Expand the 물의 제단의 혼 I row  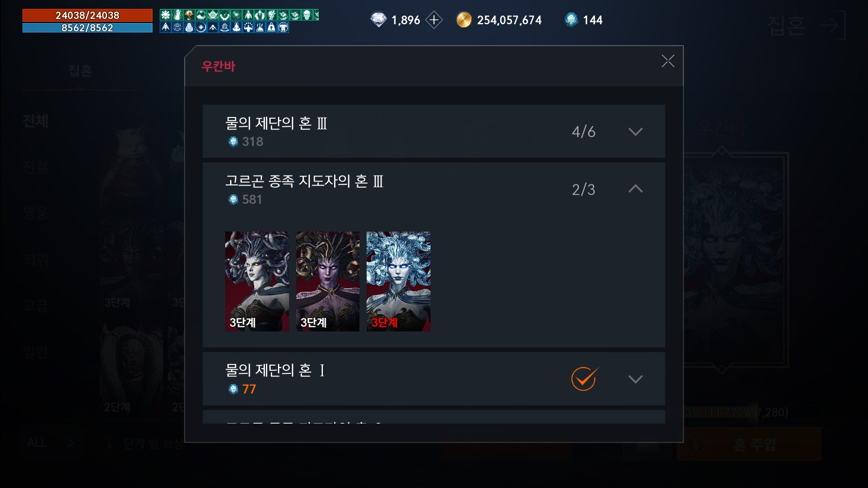tap(635, 379)
